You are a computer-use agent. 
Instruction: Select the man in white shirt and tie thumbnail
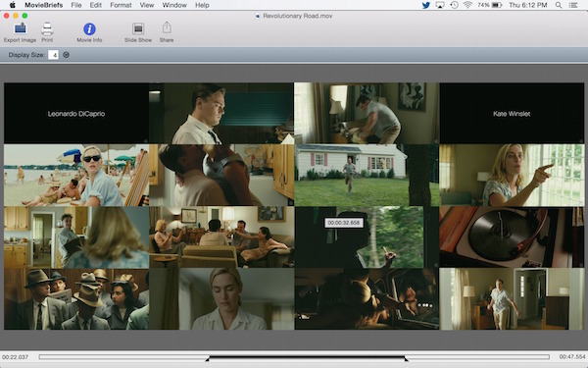click(x=221, y=114)
